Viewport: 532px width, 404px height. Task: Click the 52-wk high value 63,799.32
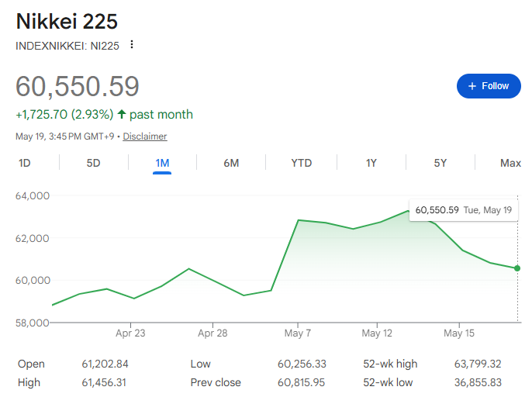tap(478, 364)
